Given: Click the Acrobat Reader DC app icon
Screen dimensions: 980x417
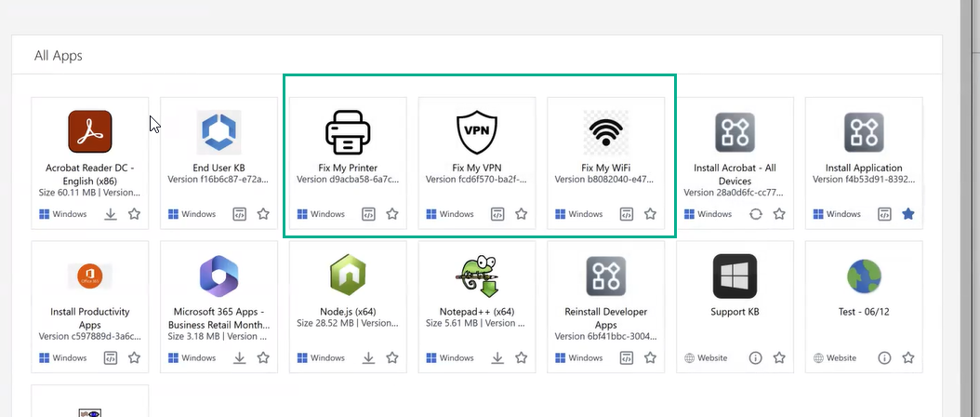Looking at the screenshot, I should click(90, 131).
